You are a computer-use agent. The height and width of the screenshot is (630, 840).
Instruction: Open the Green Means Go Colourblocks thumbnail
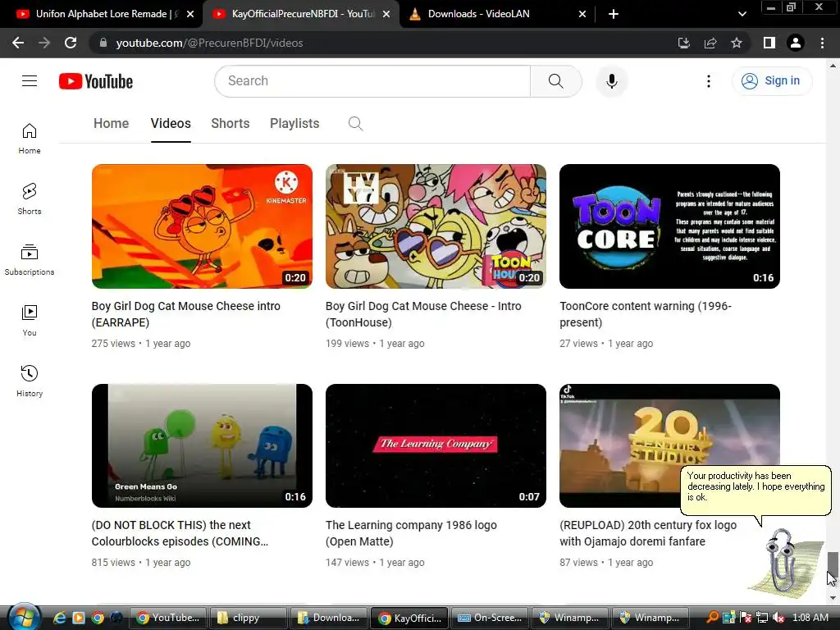[202, 445]
